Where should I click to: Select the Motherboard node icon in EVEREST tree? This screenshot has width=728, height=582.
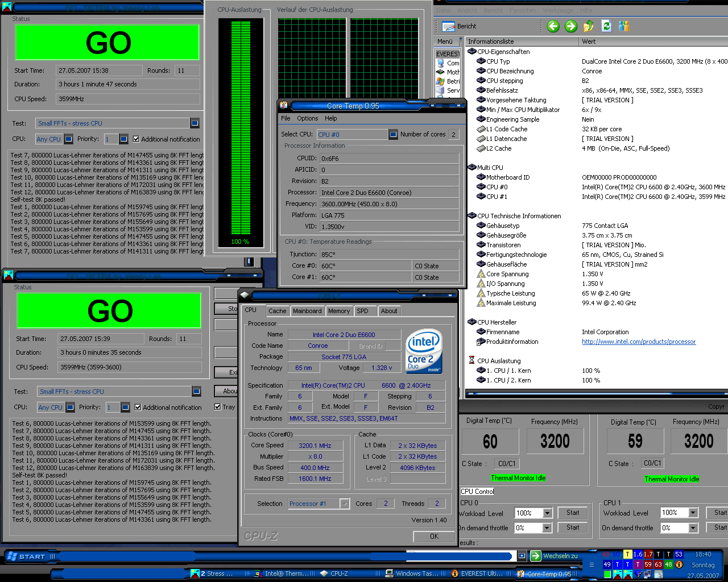[x=440, y=72]
